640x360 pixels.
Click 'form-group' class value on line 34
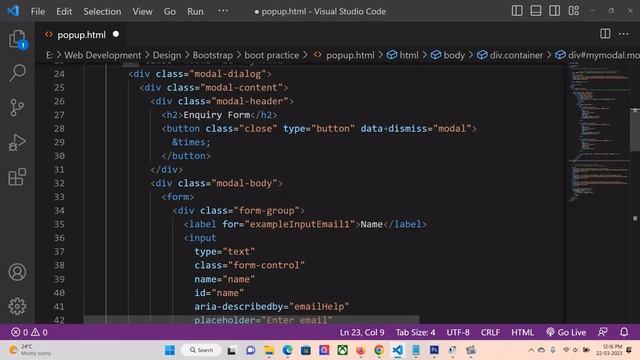click(x=266, y=211)
